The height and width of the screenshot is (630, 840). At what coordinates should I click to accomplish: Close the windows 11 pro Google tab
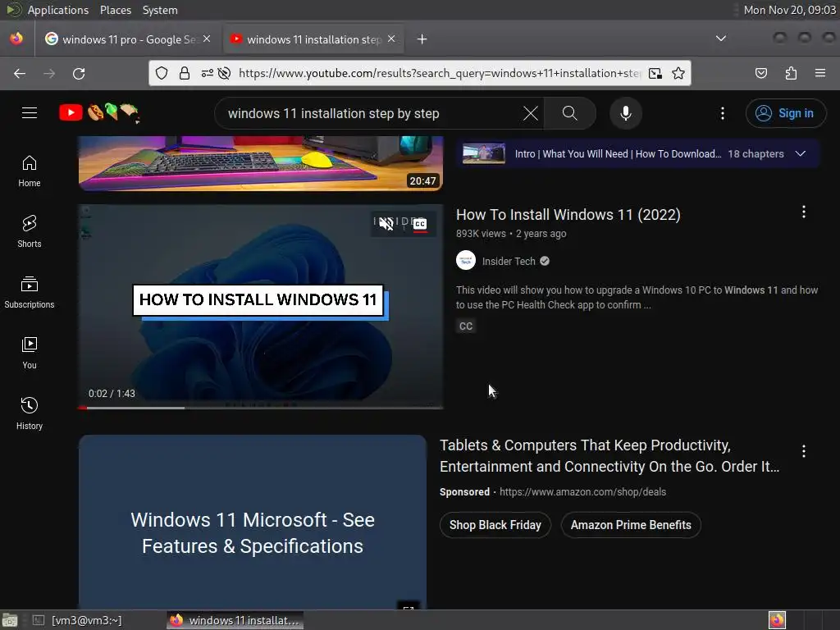click(207, 39)
